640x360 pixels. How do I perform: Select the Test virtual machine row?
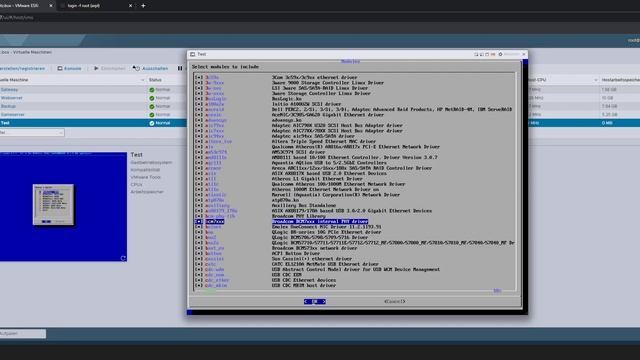pyautogui.click(x=93, y=123)
